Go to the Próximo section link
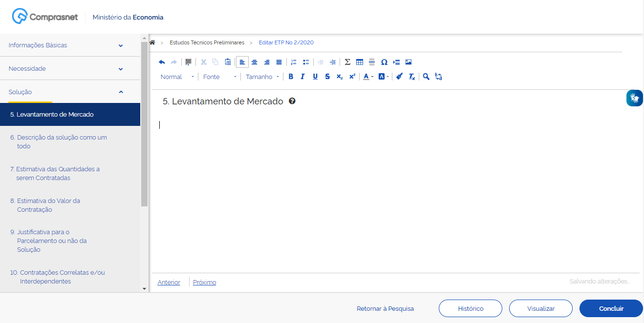Viewport: 644px width, 323px height. click(x=204, y=283)
